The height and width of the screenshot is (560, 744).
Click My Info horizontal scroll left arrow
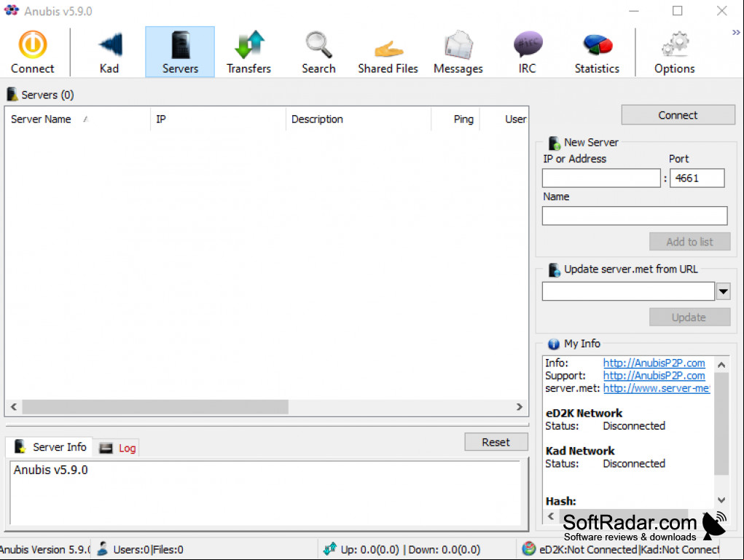(x=550, y=516)
